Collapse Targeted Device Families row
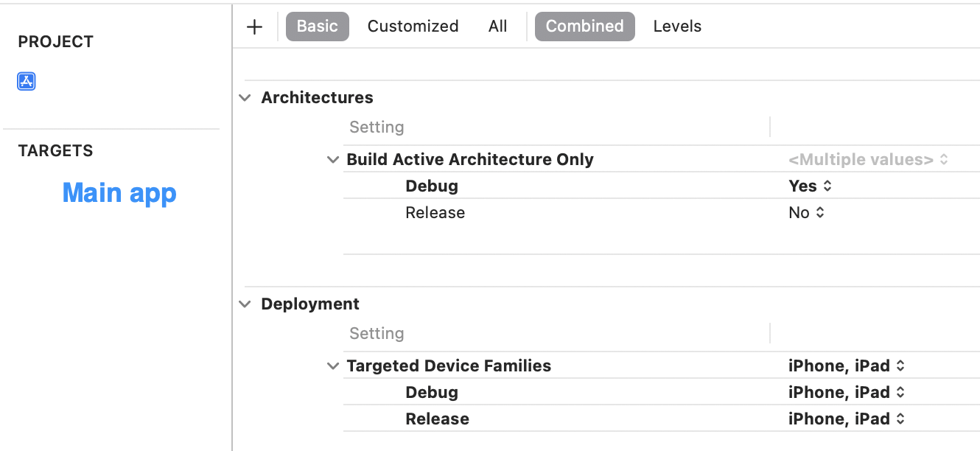Image resolution: width=980 pixels, height=451 pixels. pos(333,366)
